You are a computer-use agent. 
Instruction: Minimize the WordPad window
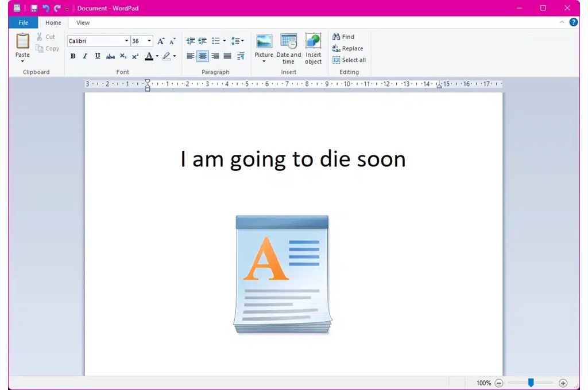tap(519, 8)
